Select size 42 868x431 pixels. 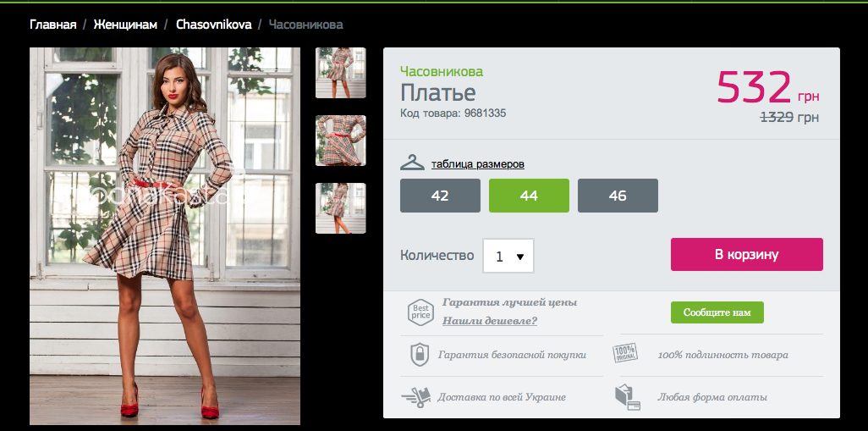pyautogui.click(x=440, y=196)
